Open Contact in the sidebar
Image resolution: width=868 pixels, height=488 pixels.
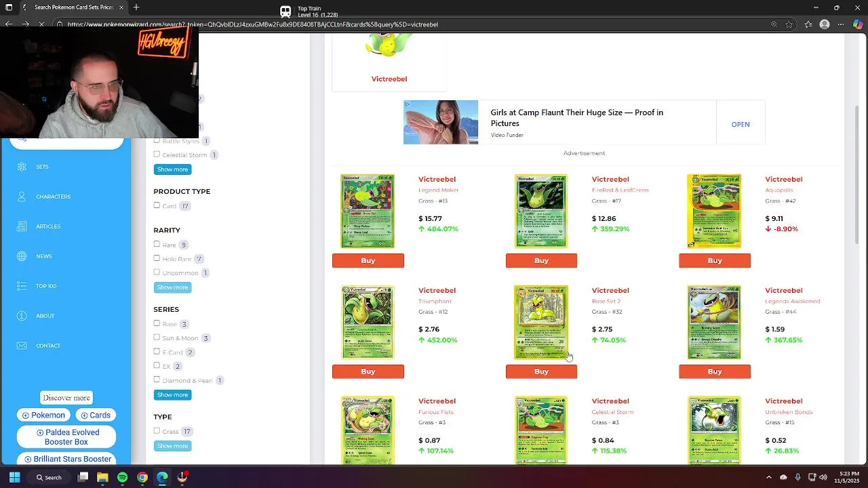(x=48, y=346)
